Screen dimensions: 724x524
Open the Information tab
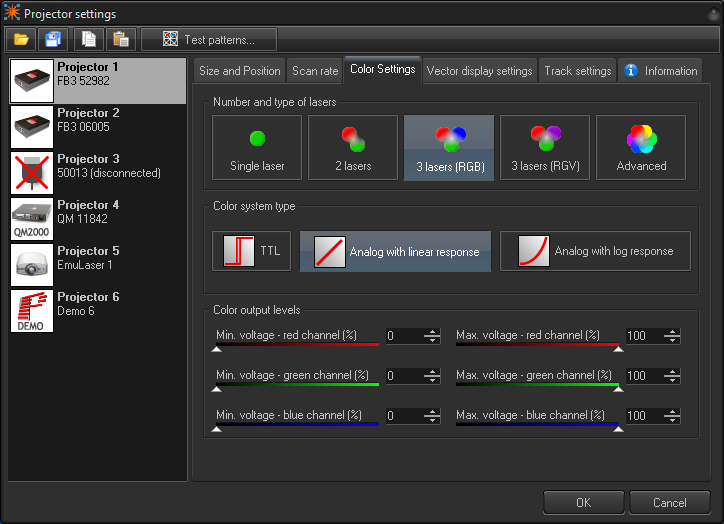click(x=660, y=71)
